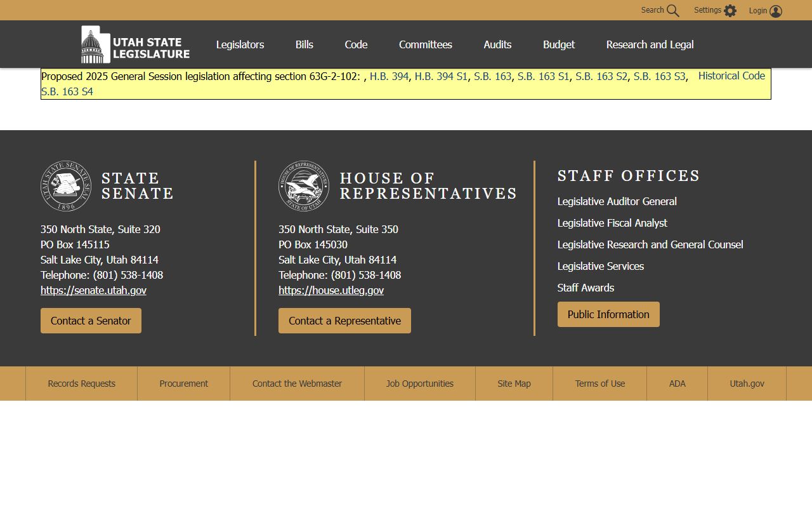The width and height of the screenshot is (812, 508).
Task: Click 'PO Box 145115' text
Action: [x=75, y=244]
